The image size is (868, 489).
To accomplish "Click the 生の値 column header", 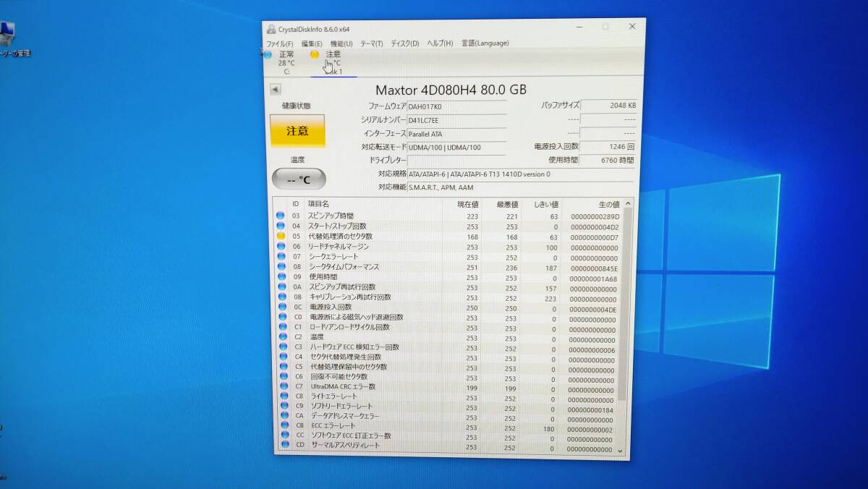I will pyautogui.click(x=608, y=204).
